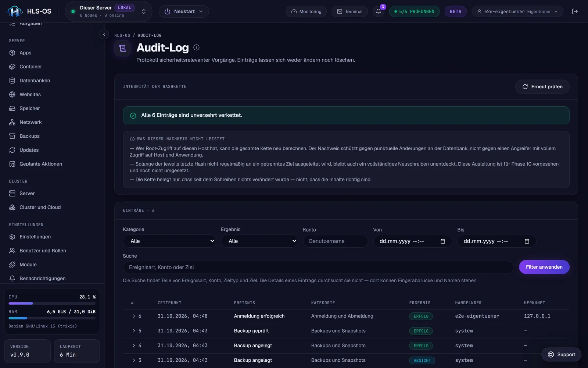The width and height of the screenshot is (588, 368).
Task: Focus the Ereignisart search field
Action: [x=318, y=267]
